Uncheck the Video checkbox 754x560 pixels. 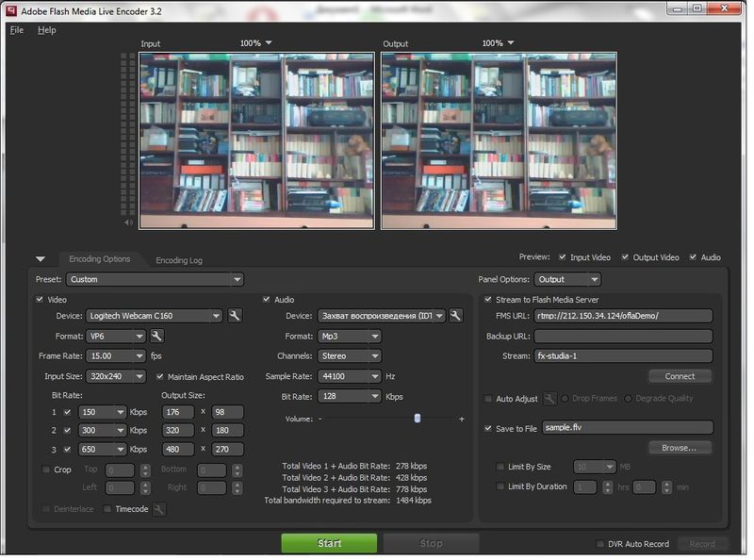click(x=40, y=299)
